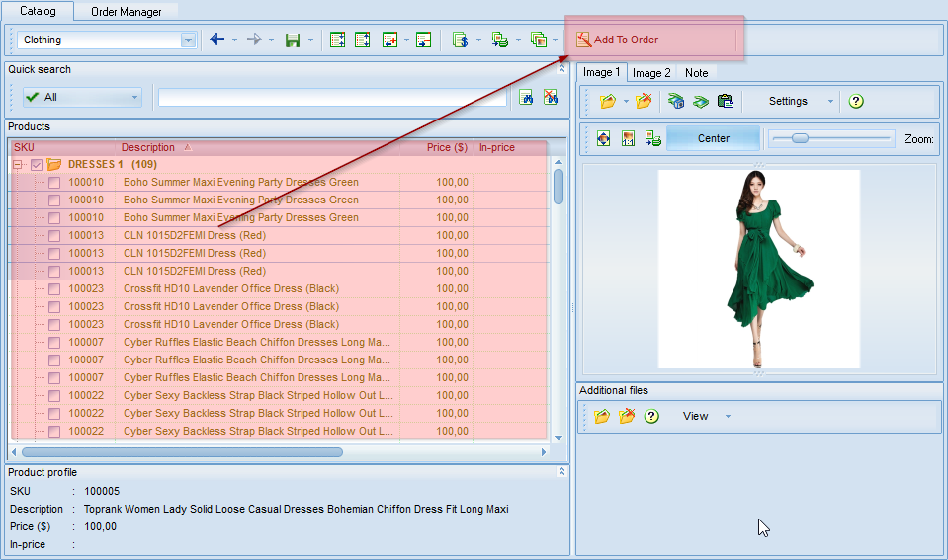Viewport: 948px width, 560px height.
Task: Open folder icon in Additional files
Action: 602,416
